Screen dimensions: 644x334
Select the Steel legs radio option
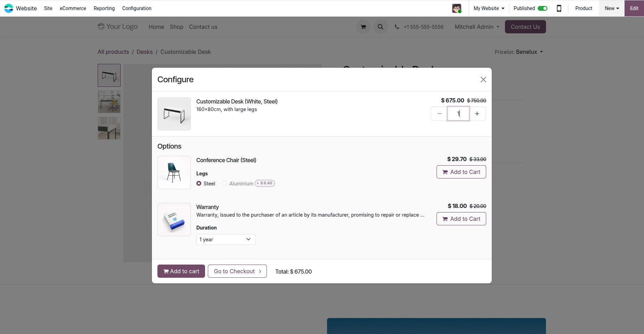click(x=199, y=183)
